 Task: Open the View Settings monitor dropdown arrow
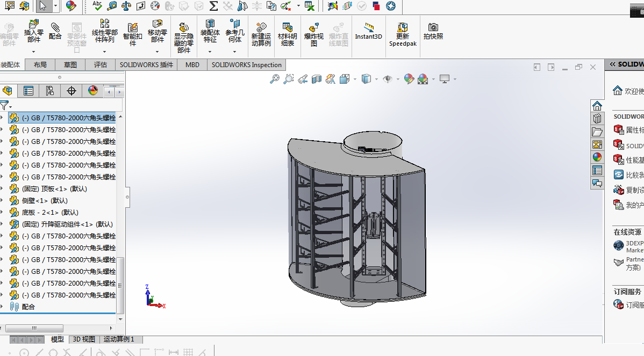455,79
